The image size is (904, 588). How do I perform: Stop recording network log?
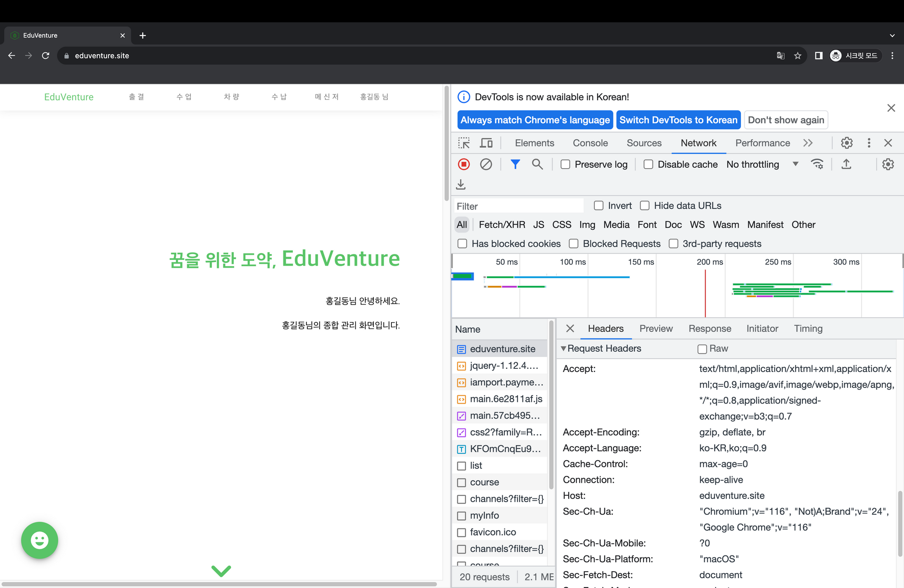click(x=464, y=165)
